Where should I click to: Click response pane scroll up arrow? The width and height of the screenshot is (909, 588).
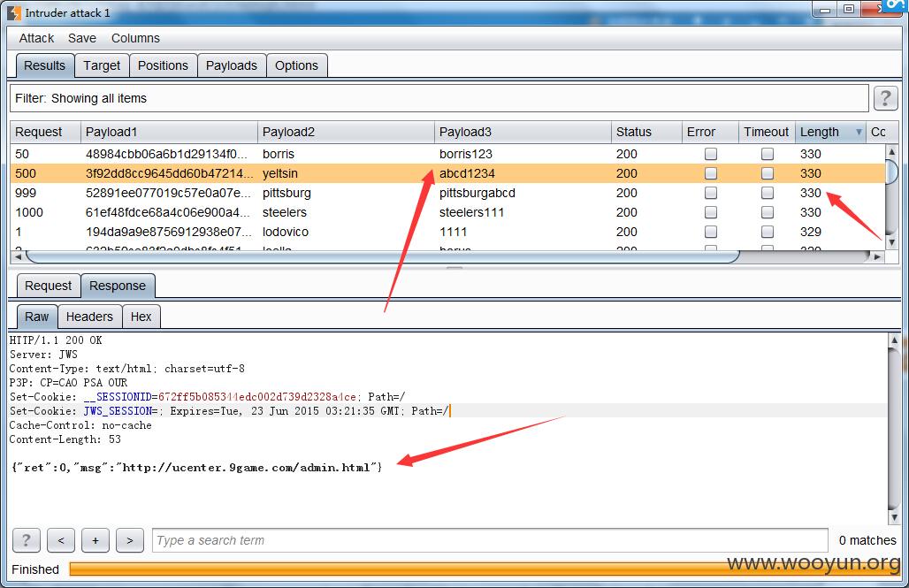pyautogui.click(x=894, y=340)
